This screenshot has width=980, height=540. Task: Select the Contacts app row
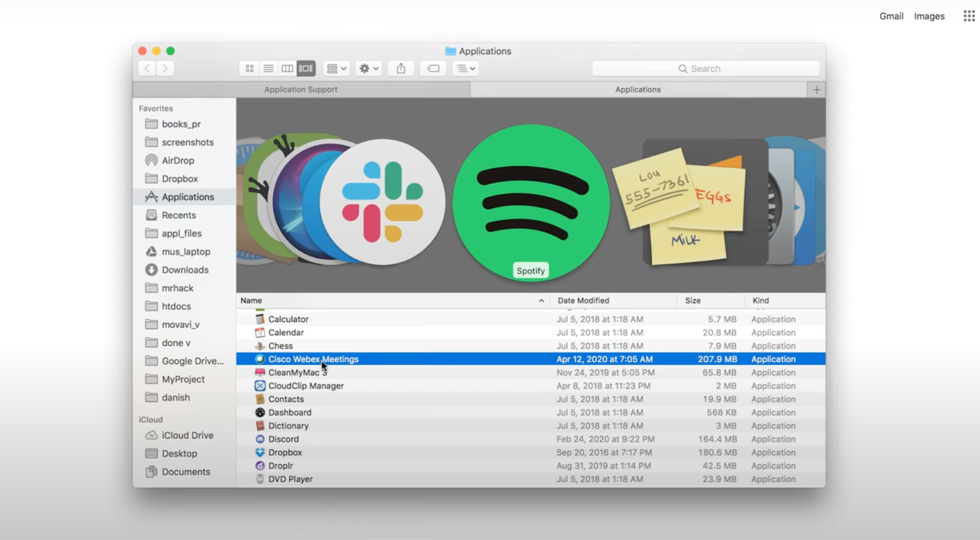(531, 399)
